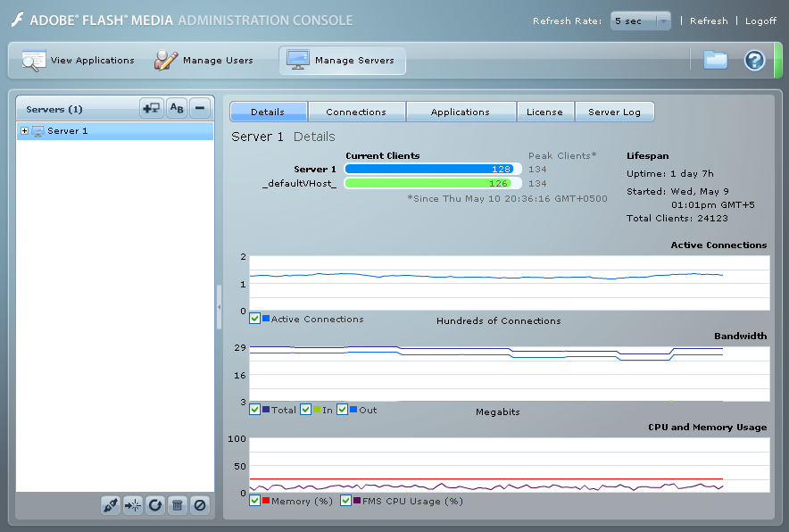Open the Server Log tab
789x532 pixels.
click(x=614, y=112)
